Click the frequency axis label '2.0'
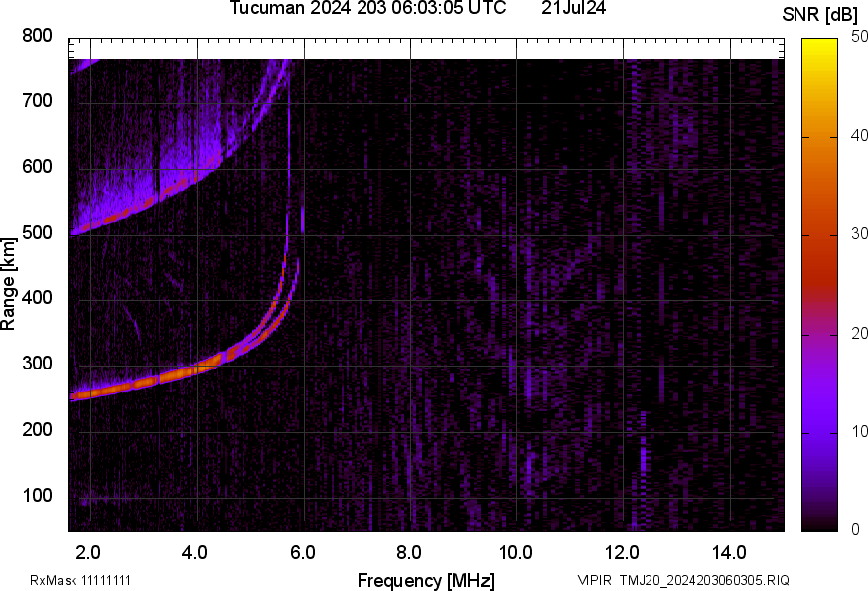This screenshot has height=591, width=868. point(88,552)
